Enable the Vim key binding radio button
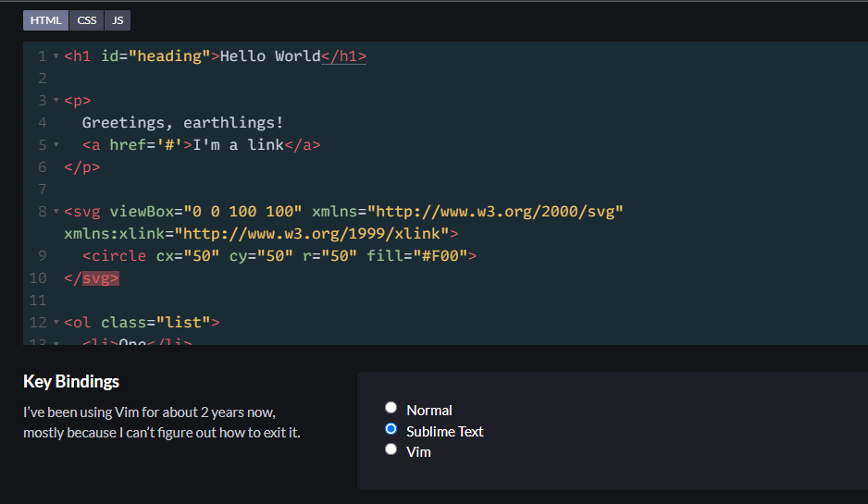 (x=391, y=449)
